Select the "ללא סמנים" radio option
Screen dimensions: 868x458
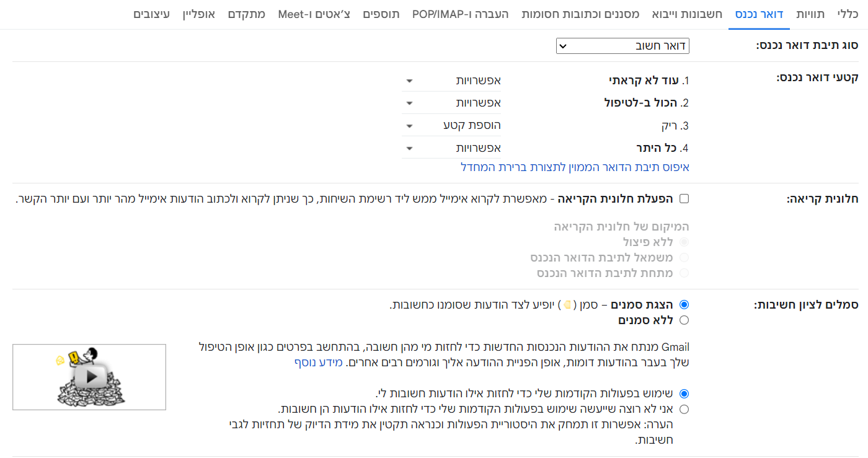pos(684,320)
